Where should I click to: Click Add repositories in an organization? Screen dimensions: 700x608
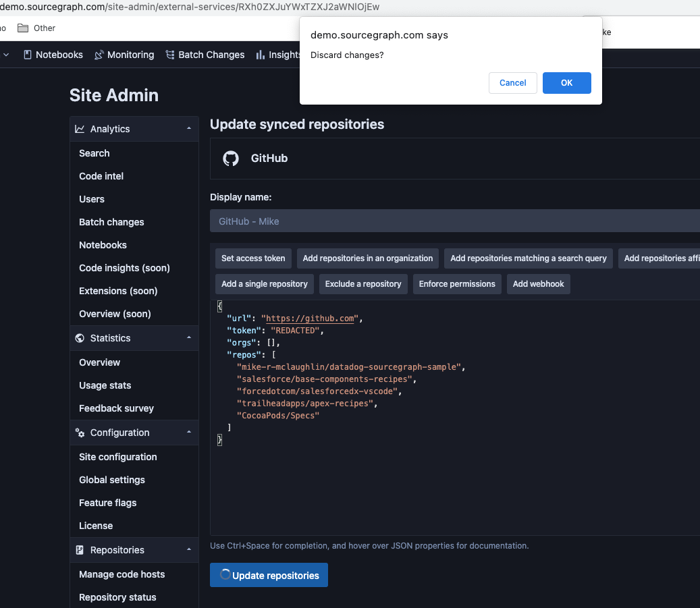(367, 258)
